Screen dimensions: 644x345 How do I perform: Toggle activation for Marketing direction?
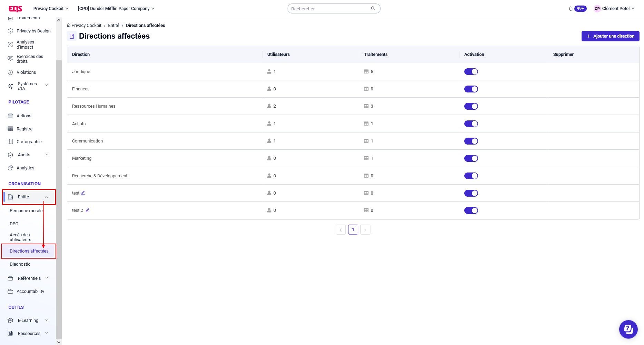[471, 158]
